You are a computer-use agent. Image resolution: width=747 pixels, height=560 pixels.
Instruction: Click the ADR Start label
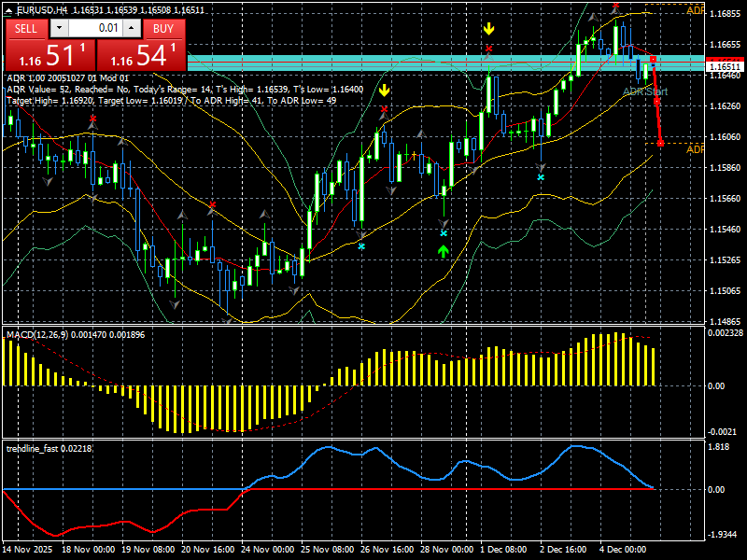tap(645, 91)
